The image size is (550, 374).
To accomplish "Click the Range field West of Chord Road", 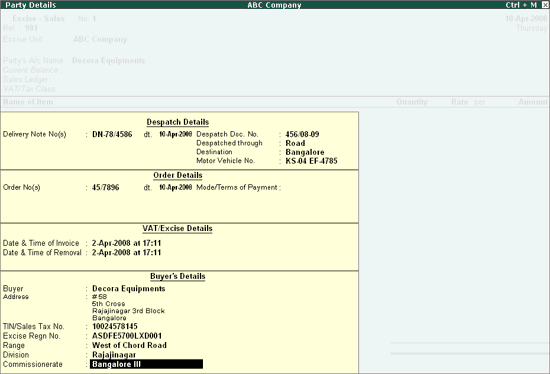I will 129,346.
